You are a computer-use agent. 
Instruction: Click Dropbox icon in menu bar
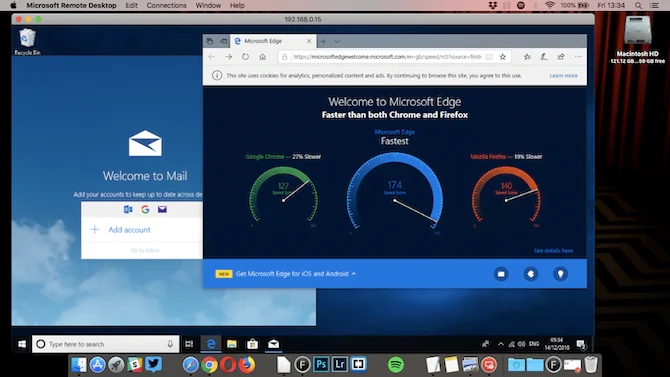(x=493, y=6)
